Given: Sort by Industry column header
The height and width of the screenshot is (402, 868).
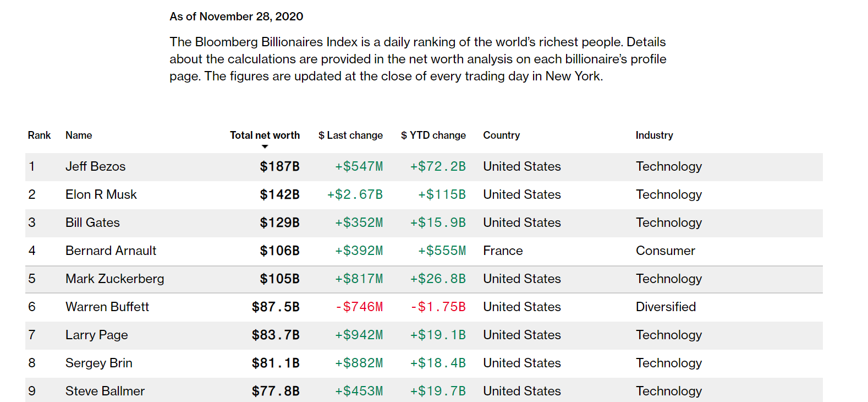Looking at the screenshot, I should [654, 135].
